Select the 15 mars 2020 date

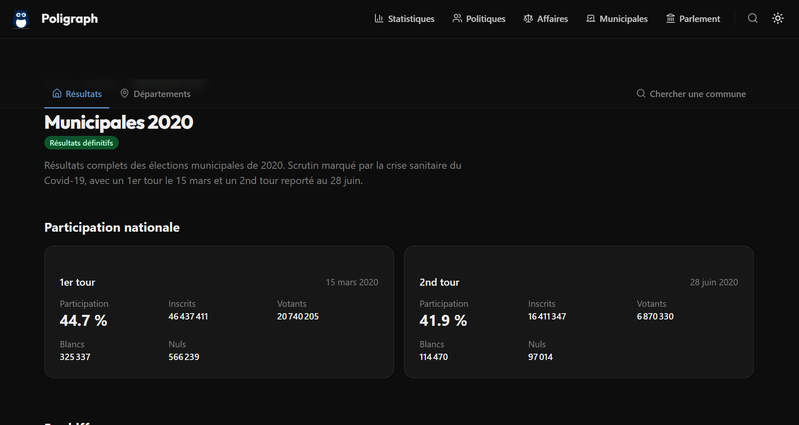(352, 282)
